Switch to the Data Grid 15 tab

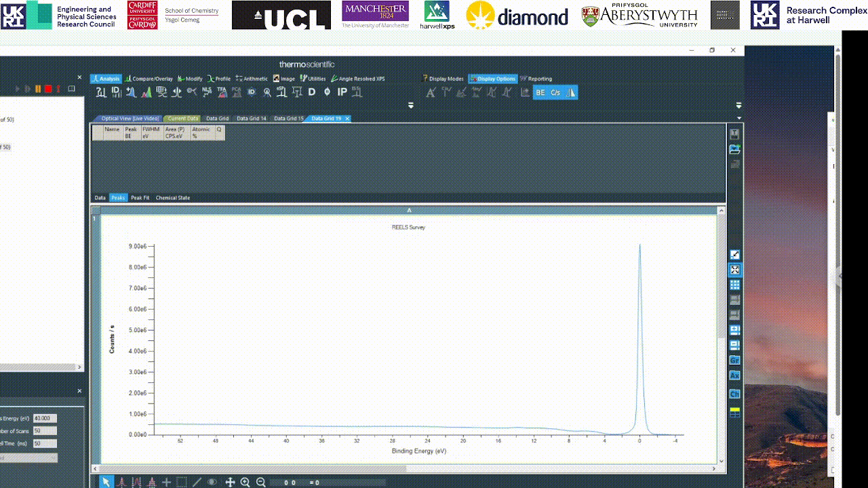tap(288, 119)
